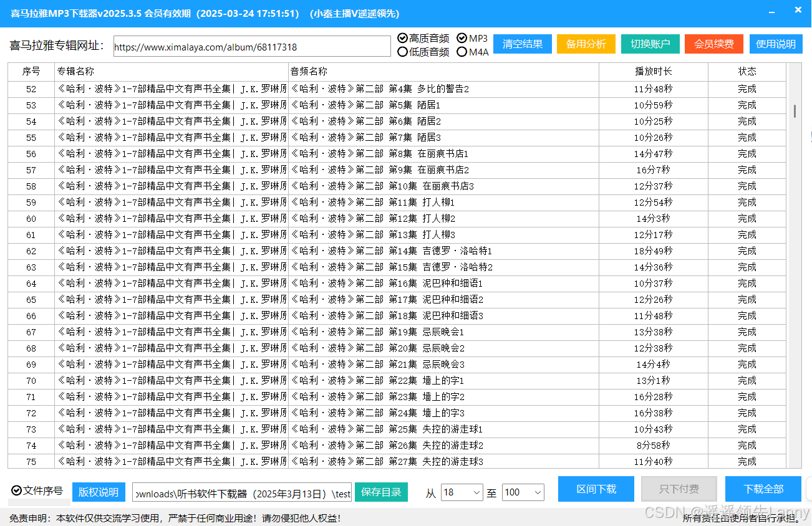812x526 pixels.
Task: Click the duration cell 16分7秒
Action: (x=654, y=170)
